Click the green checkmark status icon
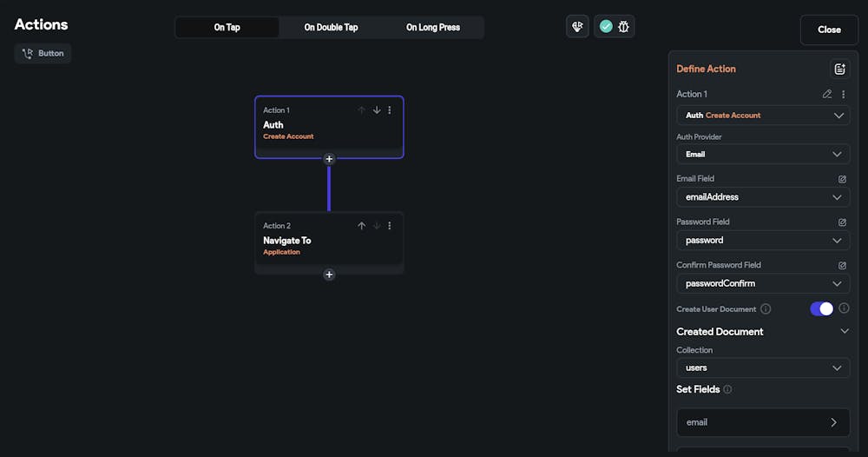This screenshot has width=868, height=457. [x=606, y=27]
